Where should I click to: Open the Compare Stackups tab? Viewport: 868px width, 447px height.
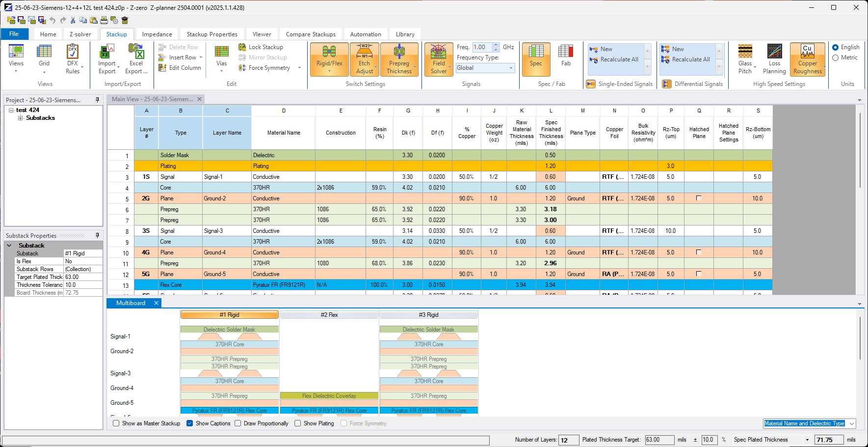pyautogui.click(x=310, y=34)
